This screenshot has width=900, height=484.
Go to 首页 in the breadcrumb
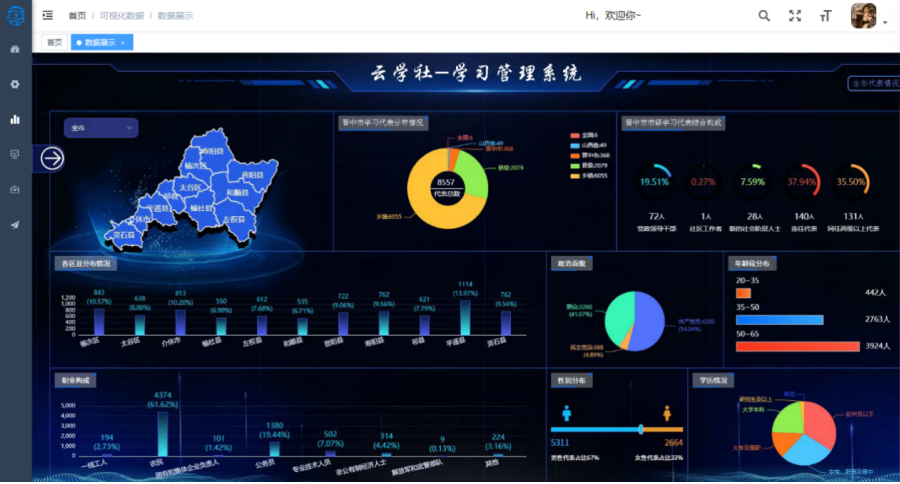point(77,16)
